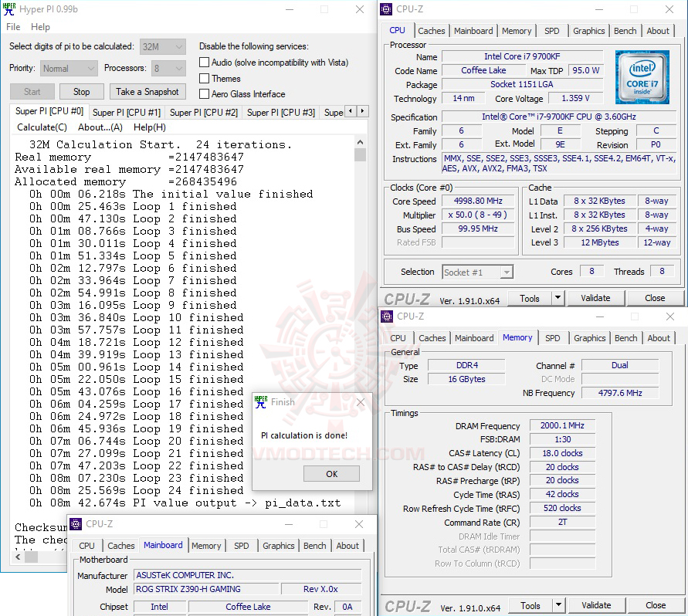Minimize the Hyper PI window
Viewport: 688px width, 616px height.
[x=290, y=9]
